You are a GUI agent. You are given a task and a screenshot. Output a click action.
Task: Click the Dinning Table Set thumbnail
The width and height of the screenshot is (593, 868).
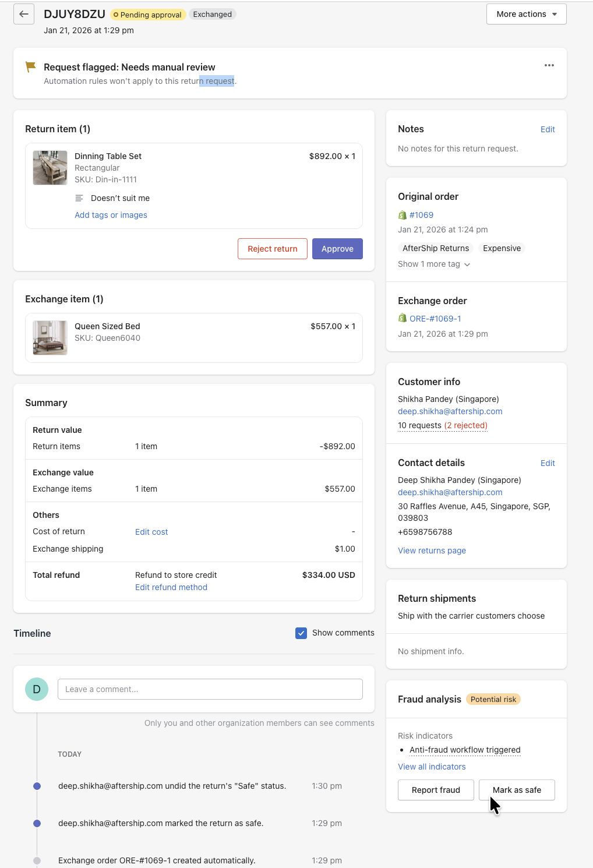click(x=50, y=168)
